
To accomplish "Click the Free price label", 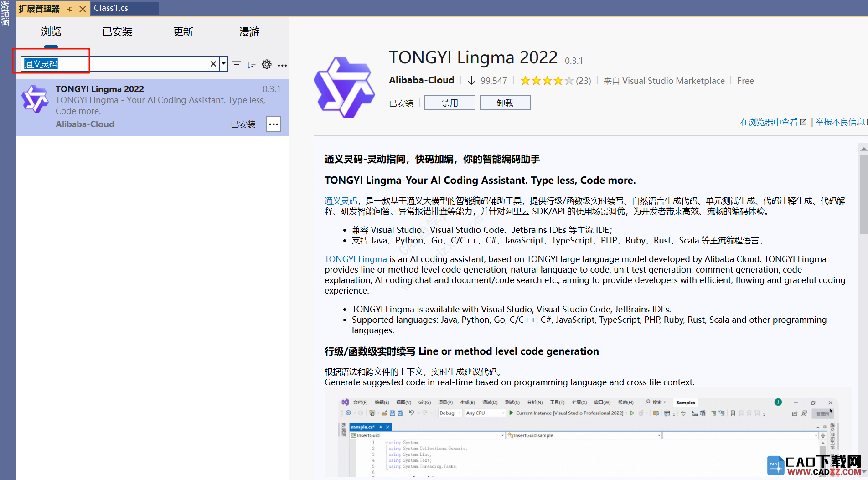I will [x=745, y=81].
